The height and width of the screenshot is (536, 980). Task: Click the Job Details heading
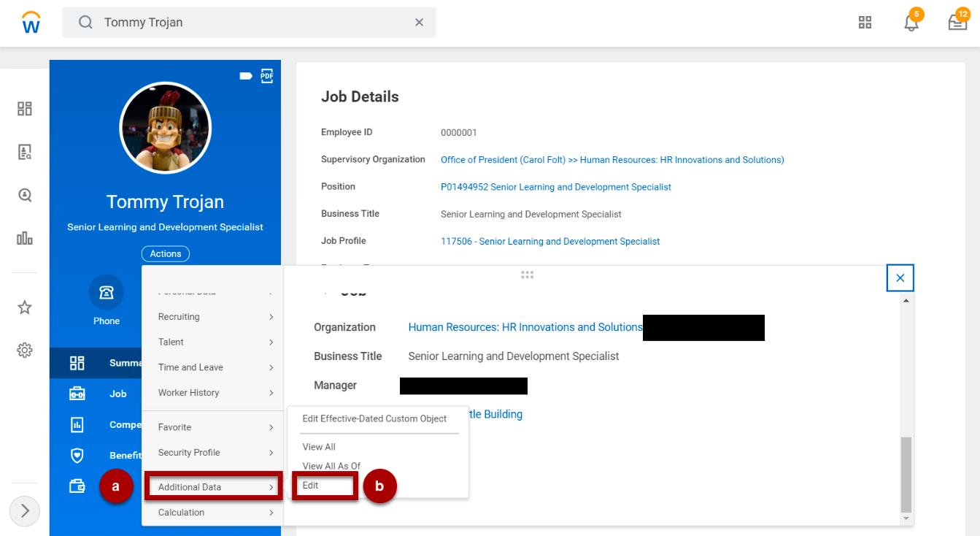coord(360,96)
